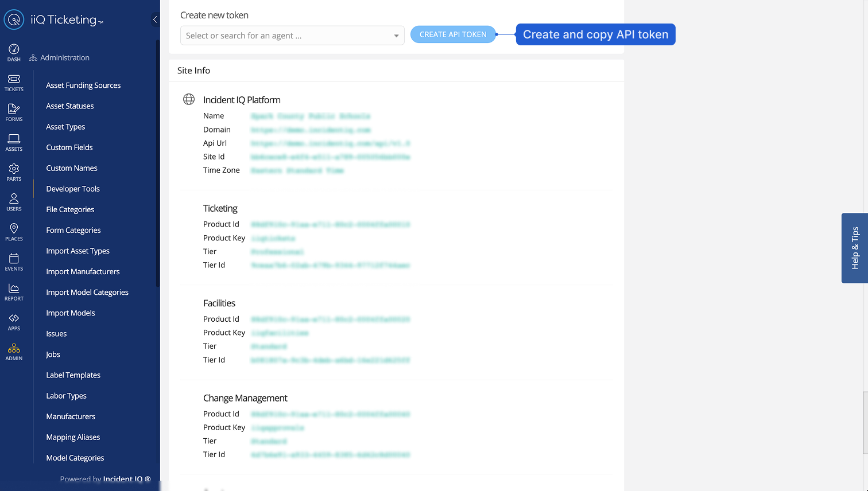Click the 'Time Zone' label

pos(221,170)
